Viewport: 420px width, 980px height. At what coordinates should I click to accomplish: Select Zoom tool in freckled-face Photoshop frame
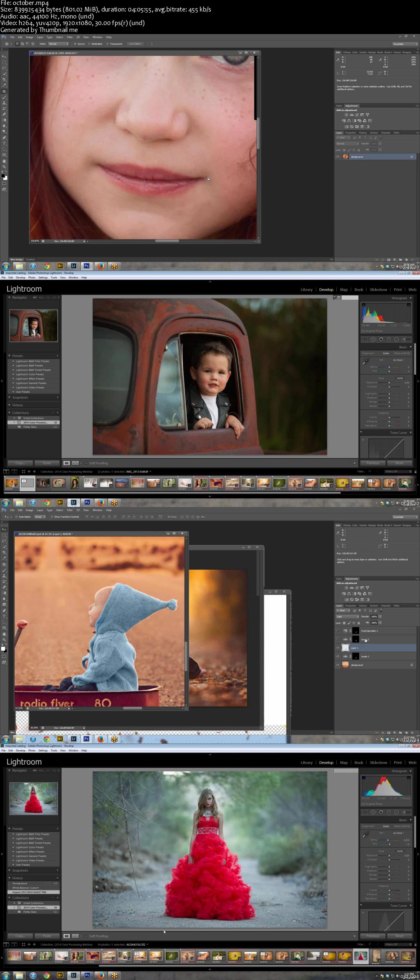point(4,167)
